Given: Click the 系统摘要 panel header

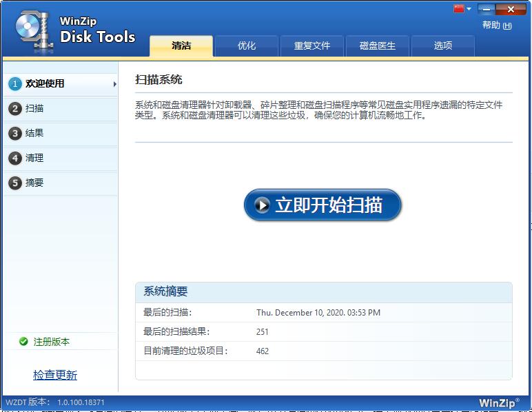Looking at the screenshot, I should pos(324,292).
